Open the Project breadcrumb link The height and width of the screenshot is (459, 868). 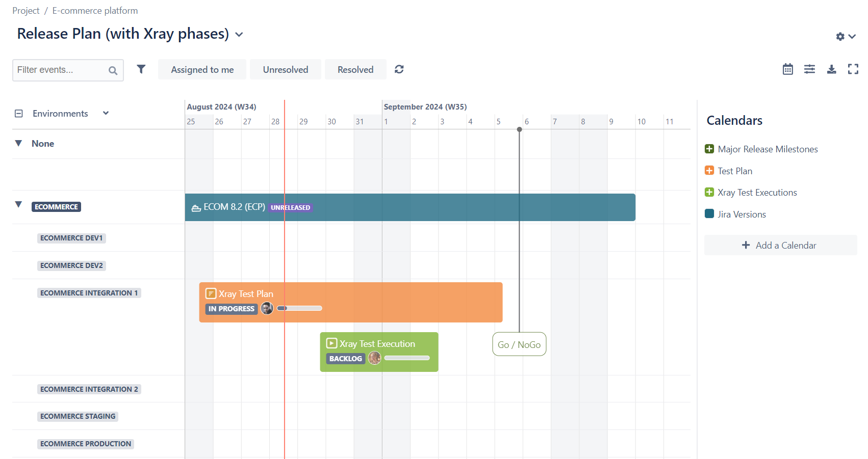point(25,11)
